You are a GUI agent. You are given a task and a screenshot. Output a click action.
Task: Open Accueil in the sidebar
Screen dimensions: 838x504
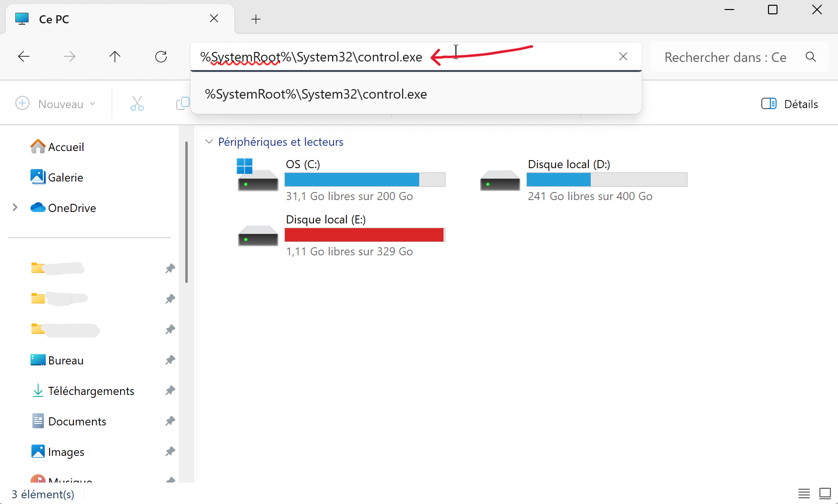[57, 147]
